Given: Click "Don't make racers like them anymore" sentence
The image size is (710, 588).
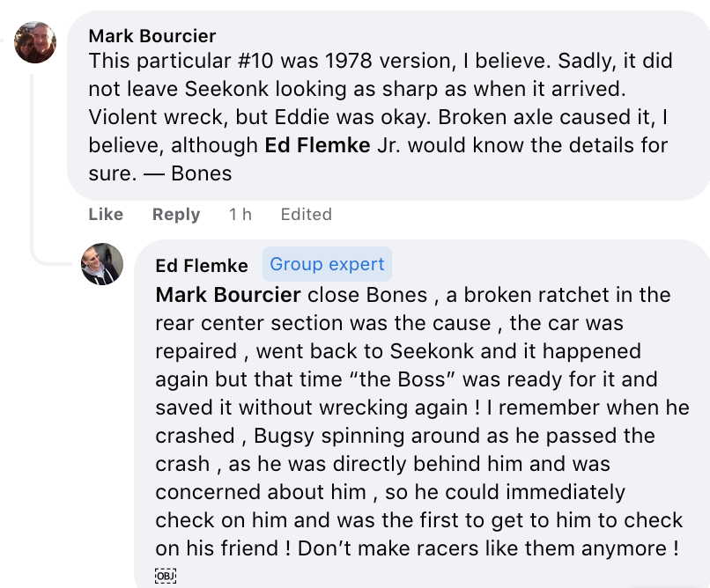Looking at the screenshot, I should [488, 548].
